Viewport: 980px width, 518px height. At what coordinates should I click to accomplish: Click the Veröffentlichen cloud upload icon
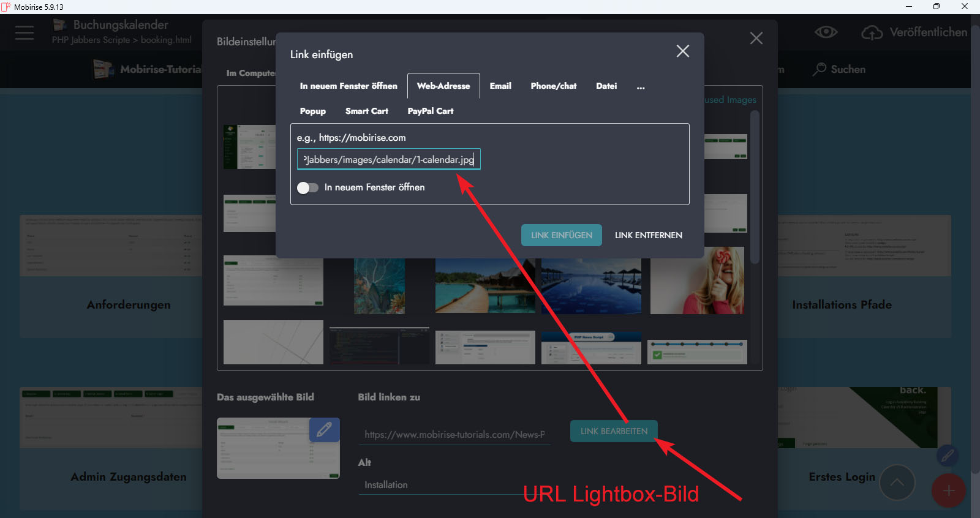[872, 32]
